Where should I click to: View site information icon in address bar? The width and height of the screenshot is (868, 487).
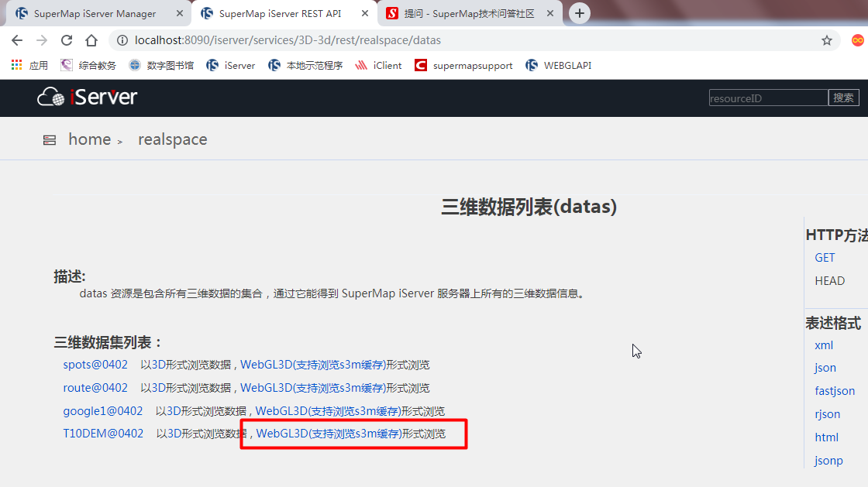[x=122, y=40]
